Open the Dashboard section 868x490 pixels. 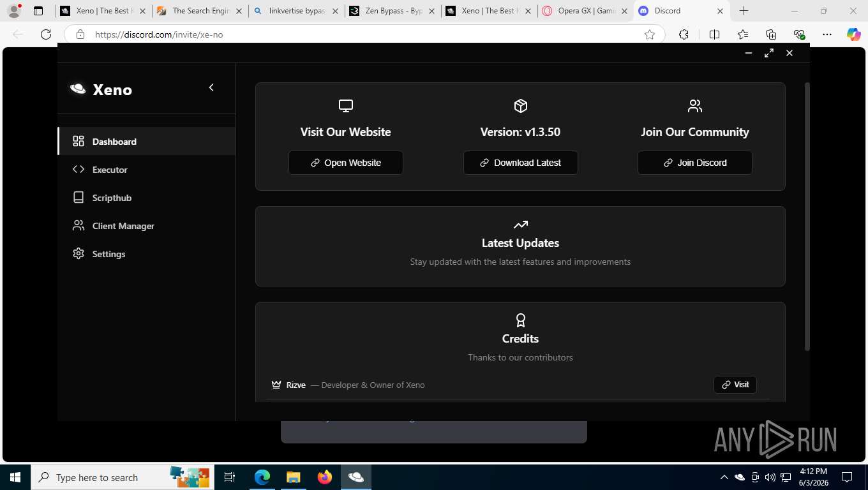pyautogui.click(x=147, y=141)
